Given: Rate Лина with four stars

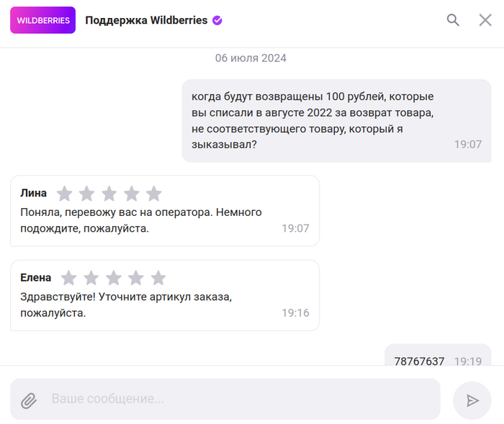Looking at the screenshot, I should click(132, 194).
